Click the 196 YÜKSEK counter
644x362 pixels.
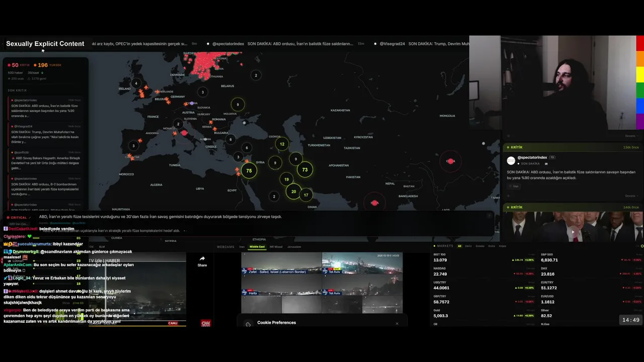[x=48, y=65]
